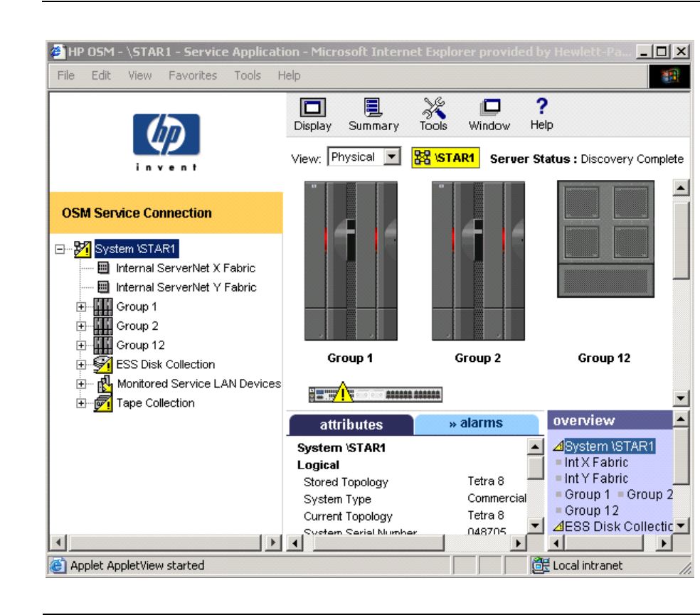Click the Display toolbar icon

point(312,108)
